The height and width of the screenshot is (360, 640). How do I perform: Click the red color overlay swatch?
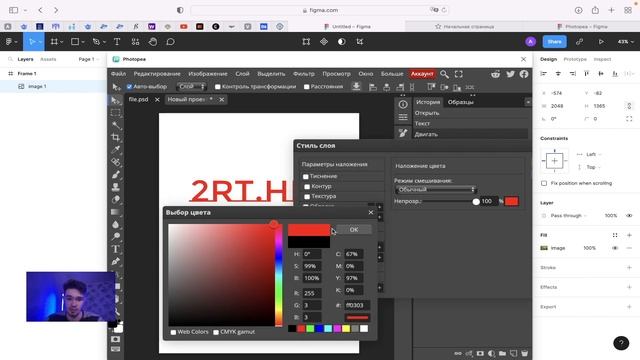pos(511,201)
